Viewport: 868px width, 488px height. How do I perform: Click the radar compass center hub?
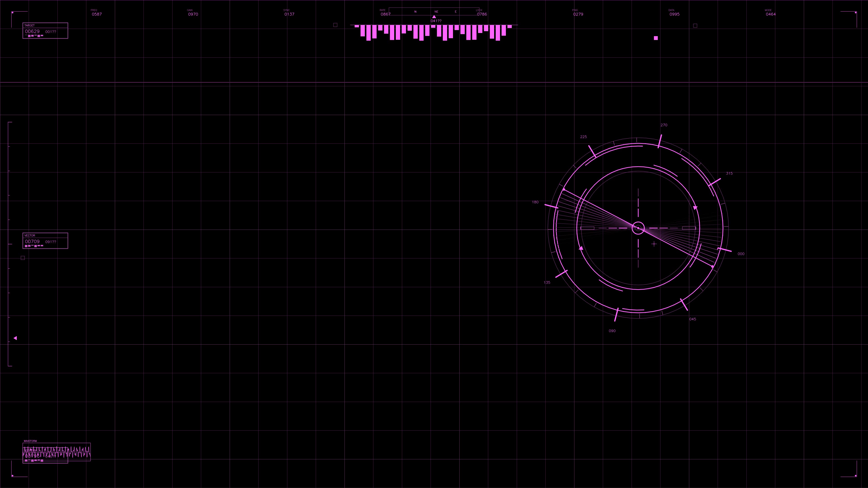coord(638,228)
